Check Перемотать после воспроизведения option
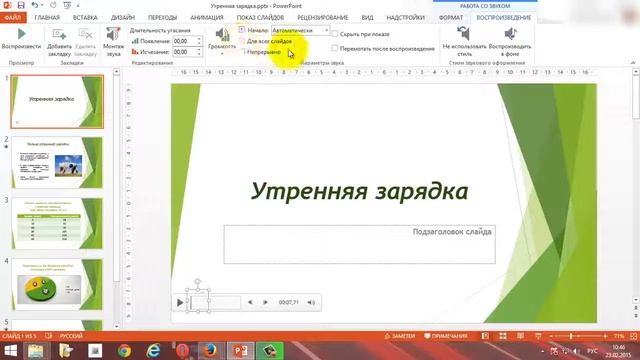The image size is (640, 360). (335, 48)
